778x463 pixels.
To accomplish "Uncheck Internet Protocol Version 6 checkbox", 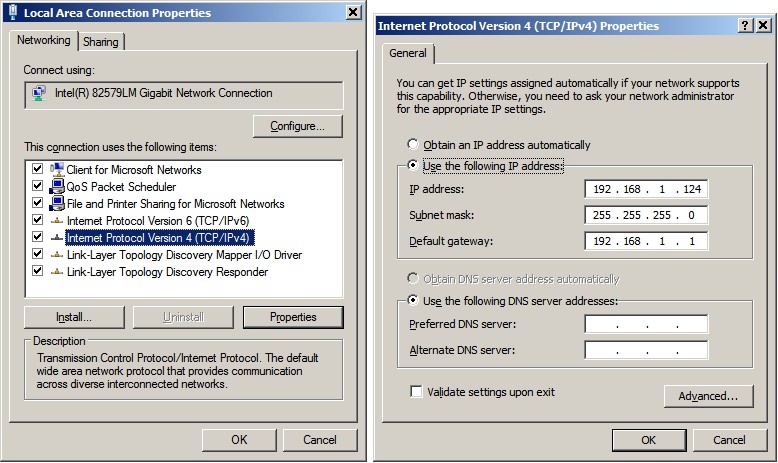I will coord(38,220).
